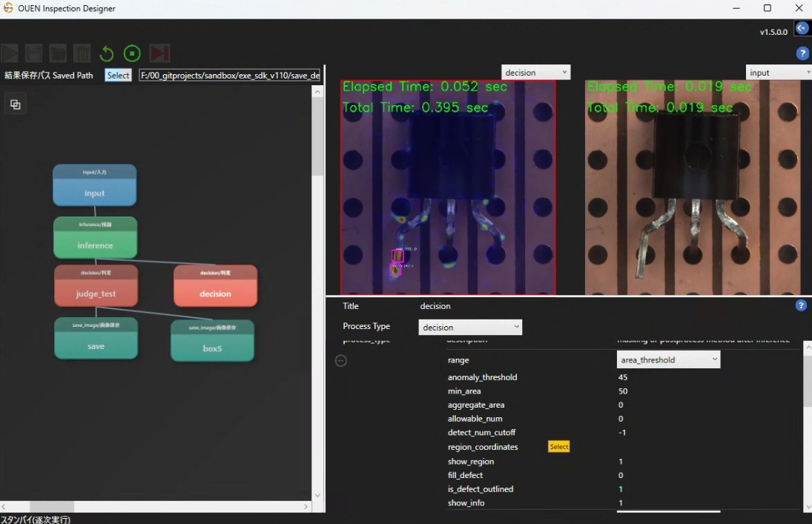Screen dimensions: 812x524
Task: Click the graph panel scroll-up arrow
Action: (317, 92)
